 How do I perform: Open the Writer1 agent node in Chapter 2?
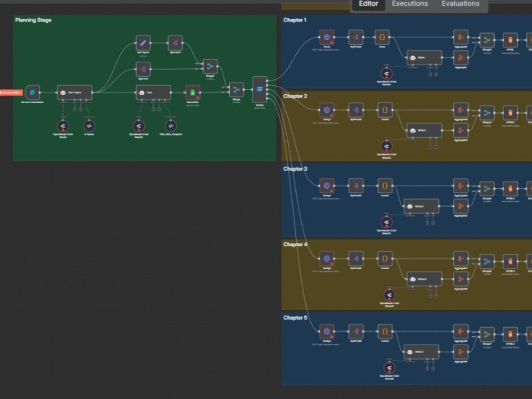(x=424, y=130)
